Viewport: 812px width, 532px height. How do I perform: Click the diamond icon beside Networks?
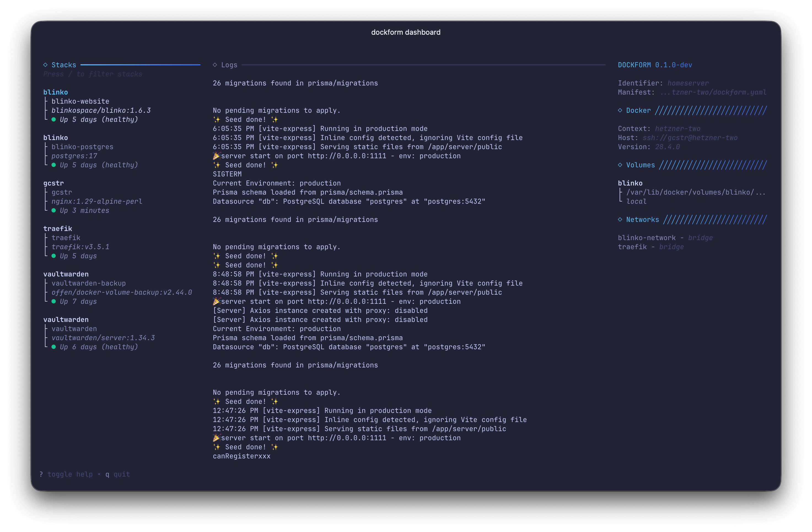point(620,219)
